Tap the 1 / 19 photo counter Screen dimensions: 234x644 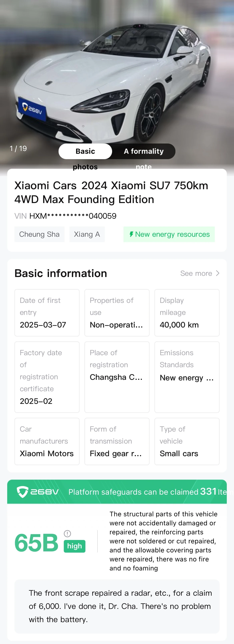pyautogui.click(x=18, y=149)
